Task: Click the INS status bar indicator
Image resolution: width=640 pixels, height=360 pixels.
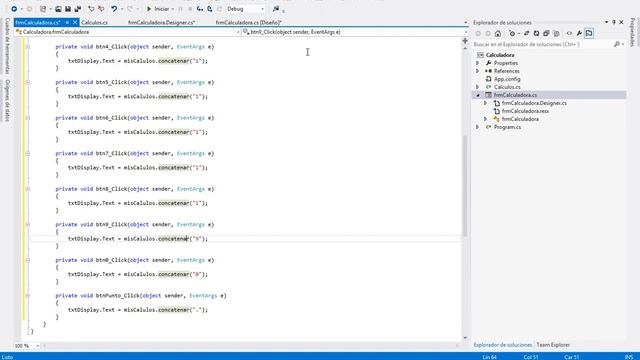Action: [x=629, y=357]
